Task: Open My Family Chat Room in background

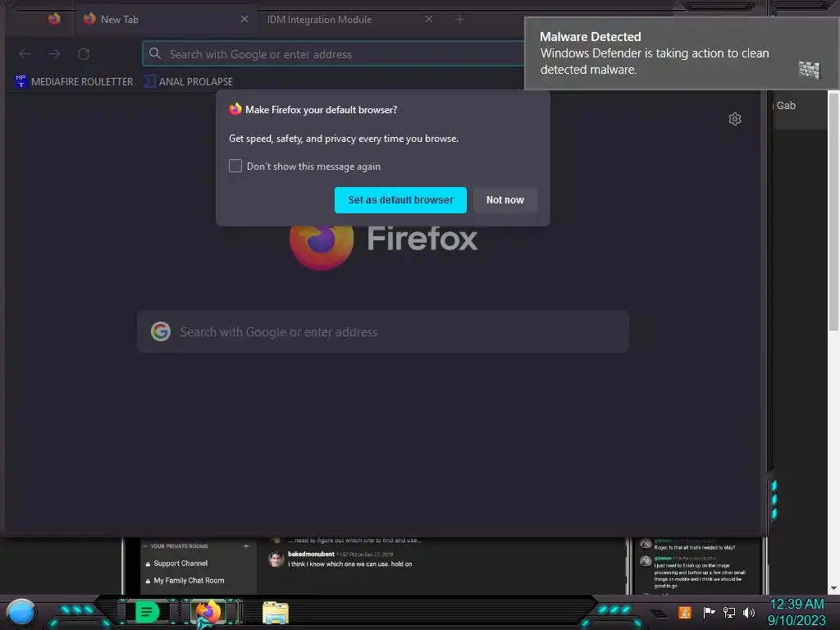Action: [x=189, y=581]
